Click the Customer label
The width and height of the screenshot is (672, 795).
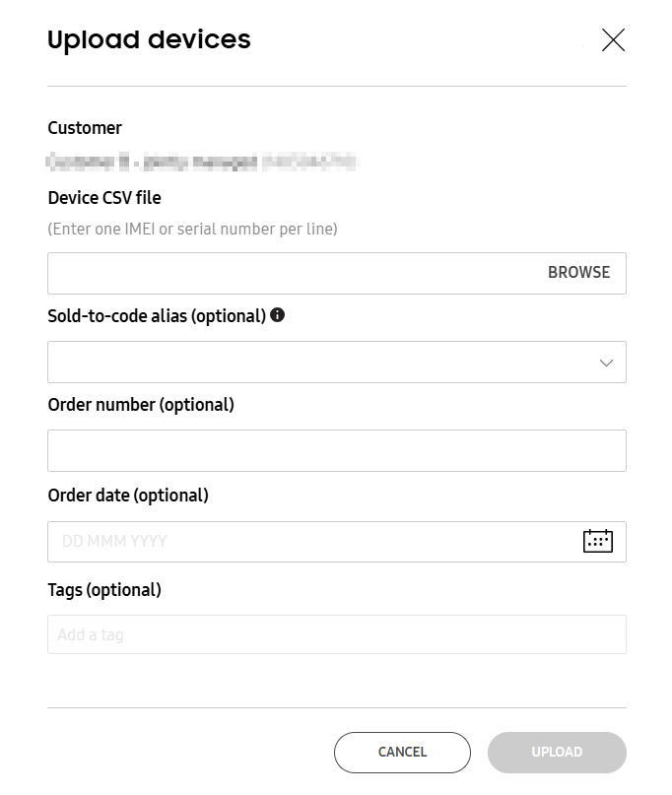pyautogui.click(x=85, y=128)
